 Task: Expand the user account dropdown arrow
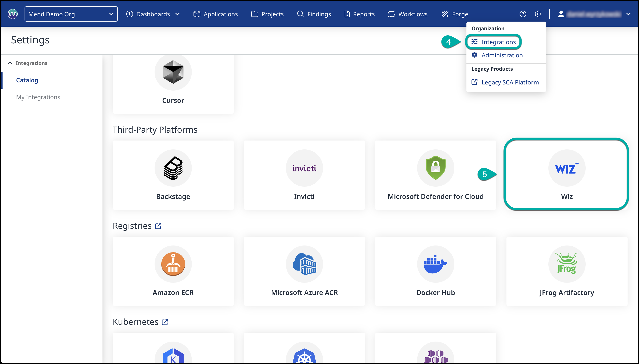pyautogui.click(x=628, y=14)
